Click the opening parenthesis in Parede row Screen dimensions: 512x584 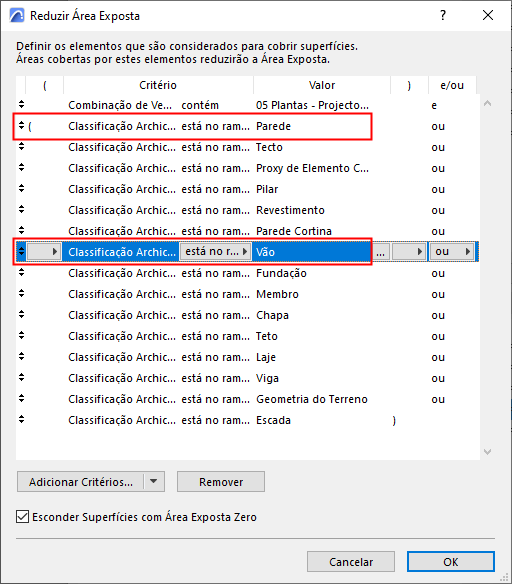coord(30,126)
